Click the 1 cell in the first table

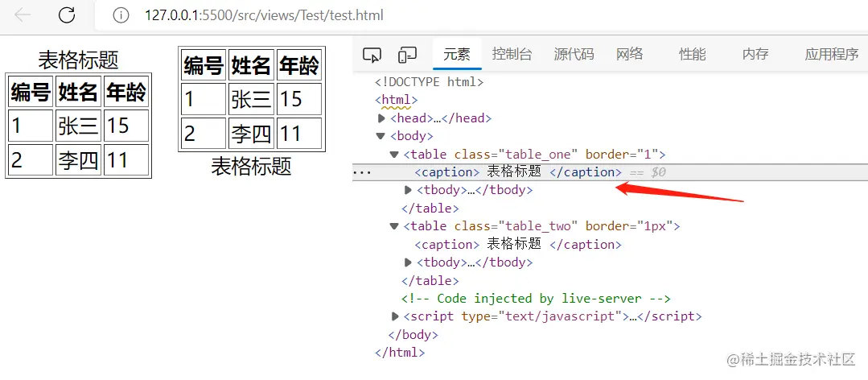click(x=31, y=126)
